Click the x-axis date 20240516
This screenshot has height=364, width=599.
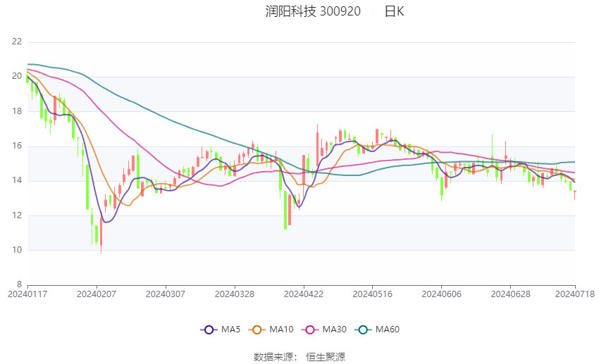373,294
